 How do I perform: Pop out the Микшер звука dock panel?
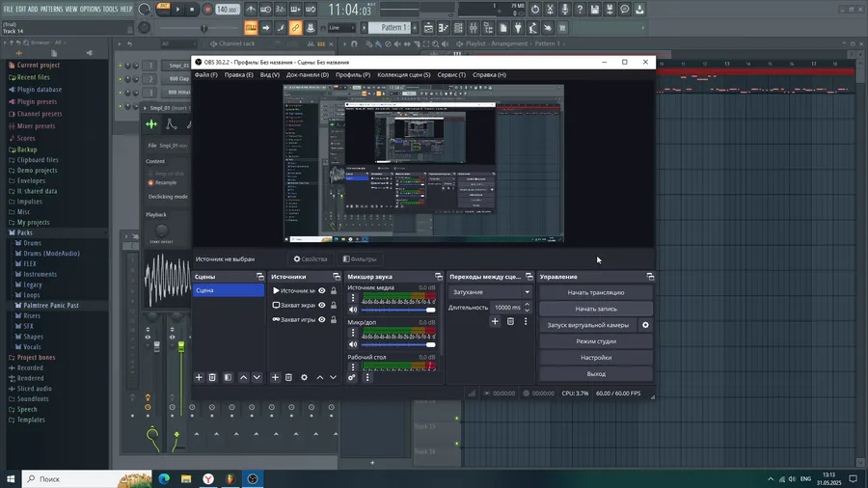pyautogui.click(x=439, y=277)
